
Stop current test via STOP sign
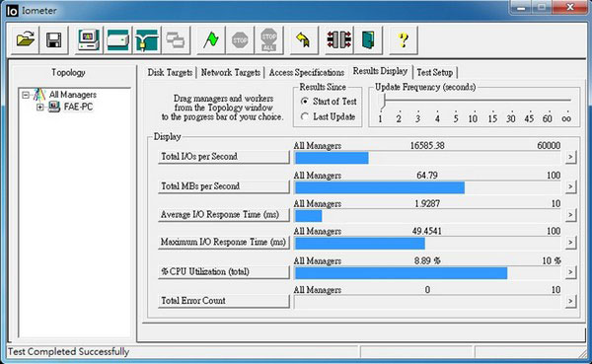click(240, 39)
